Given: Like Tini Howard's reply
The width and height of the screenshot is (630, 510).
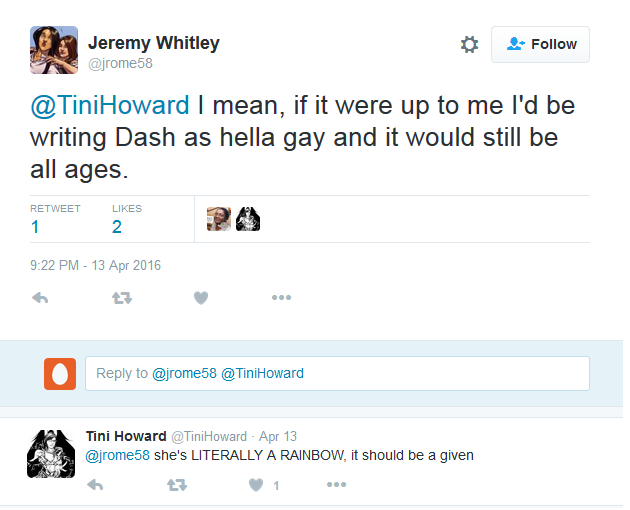Looking at the screenshot, I should (x=256, y=485).
